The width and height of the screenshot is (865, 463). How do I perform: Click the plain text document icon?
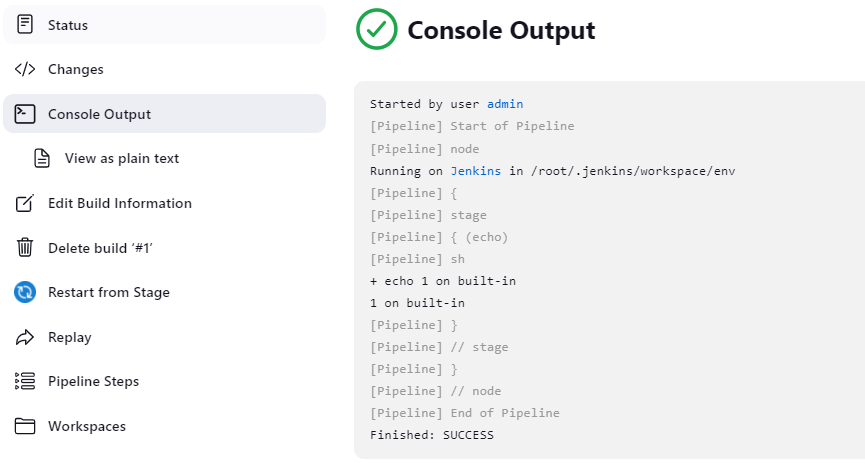pos(42,158)
